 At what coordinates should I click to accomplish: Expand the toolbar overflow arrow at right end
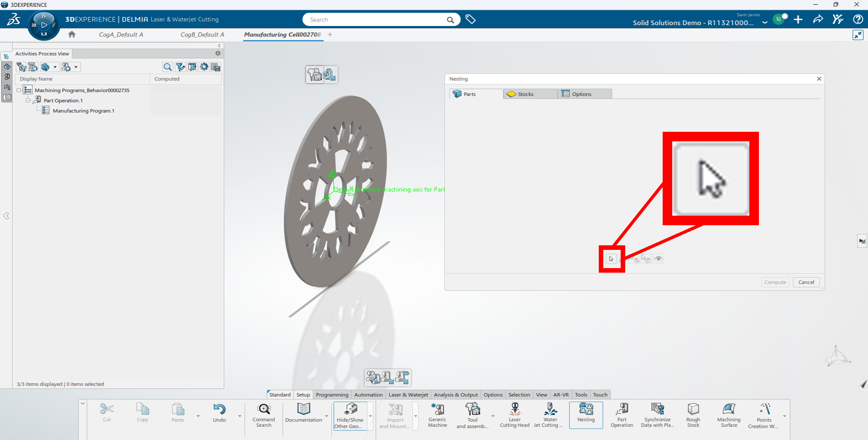(784, 416)
